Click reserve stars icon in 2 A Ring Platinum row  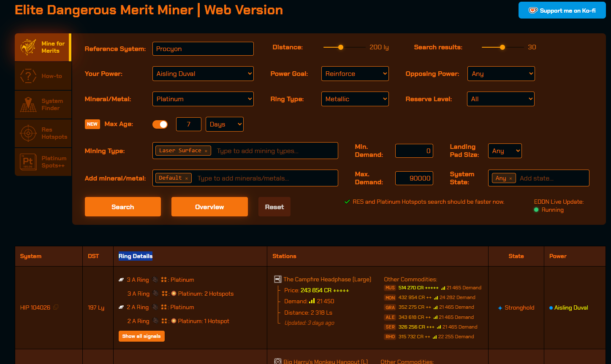165,307
